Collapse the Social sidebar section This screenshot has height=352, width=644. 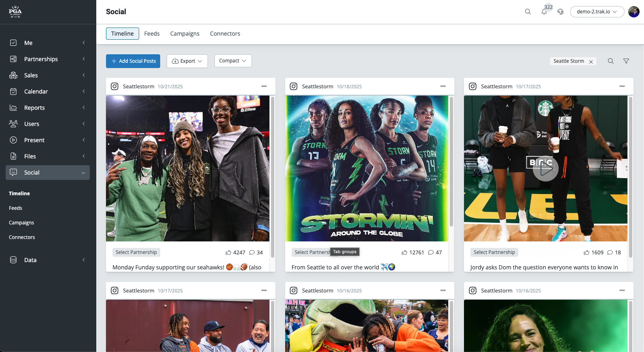(83, 173)
